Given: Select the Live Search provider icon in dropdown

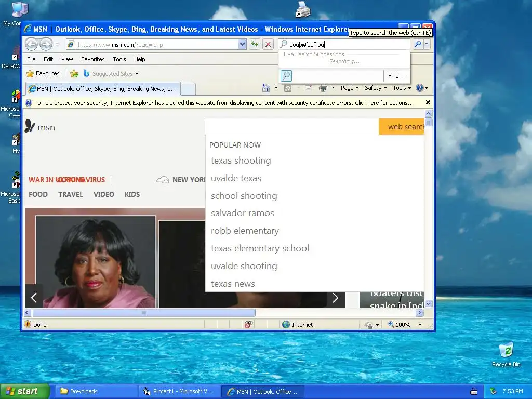Looking at the screenshot, I should 286,76.
